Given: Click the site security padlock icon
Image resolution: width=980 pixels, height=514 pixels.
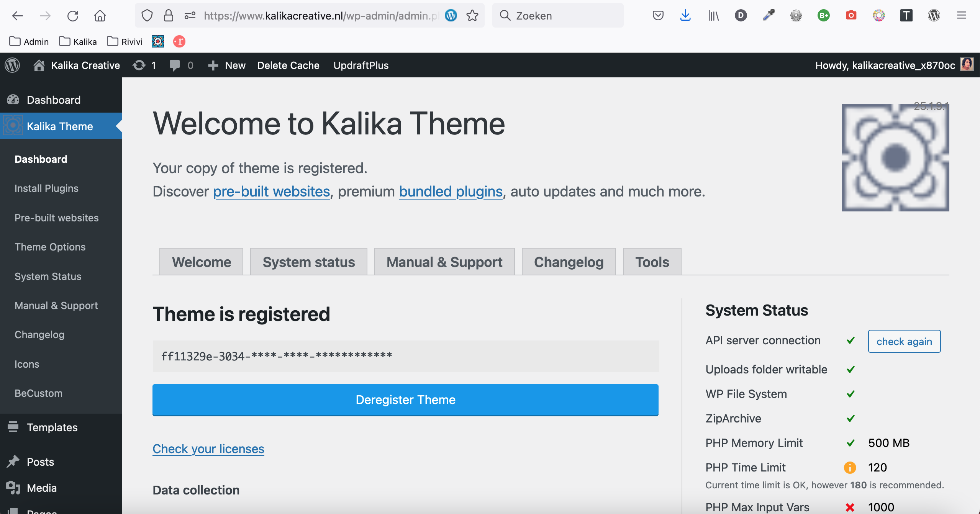Looking at the screenshot, I should coord(169,16).
